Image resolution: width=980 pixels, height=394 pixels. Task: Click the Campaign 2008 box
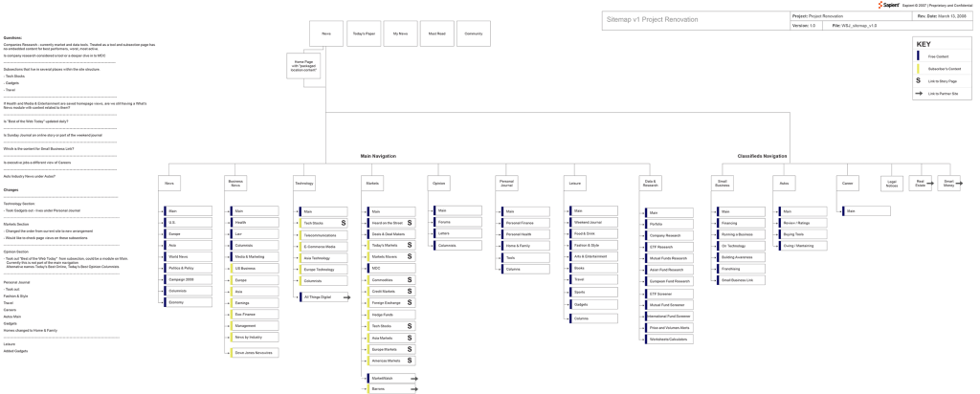pyautogui.click(x=189, y=280)
